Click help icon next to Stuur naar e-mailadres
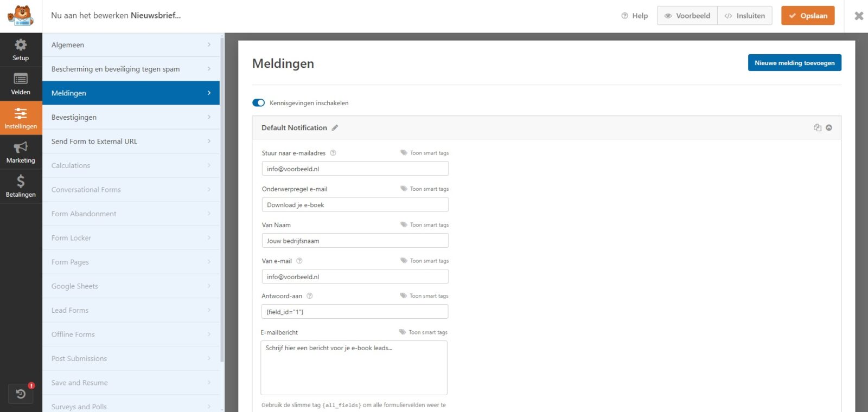The width and height of the screenshot is (868, 412). (x=333, y=153)
